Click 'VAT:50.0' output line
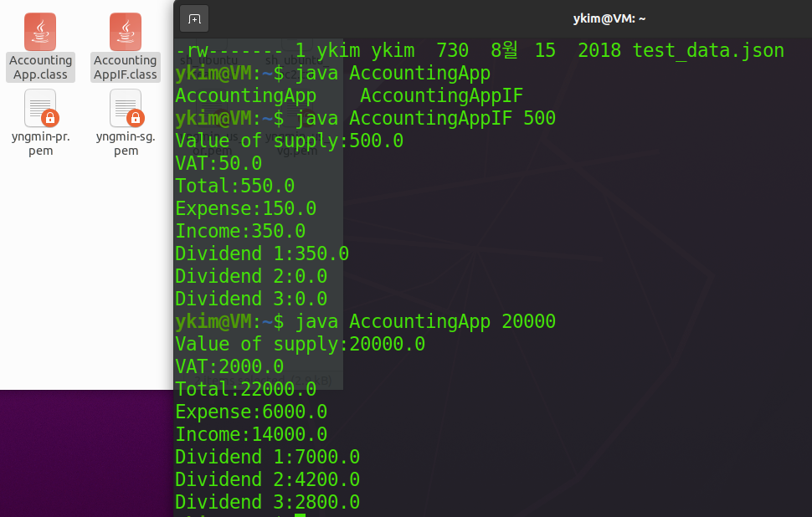The height and width of the screenshot is (517, 812). tap(218, 163)
